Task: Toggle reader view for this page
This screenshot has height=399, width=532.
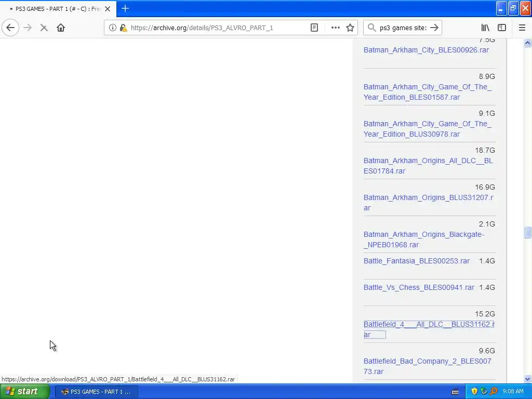Action: (x=314, y=28)
